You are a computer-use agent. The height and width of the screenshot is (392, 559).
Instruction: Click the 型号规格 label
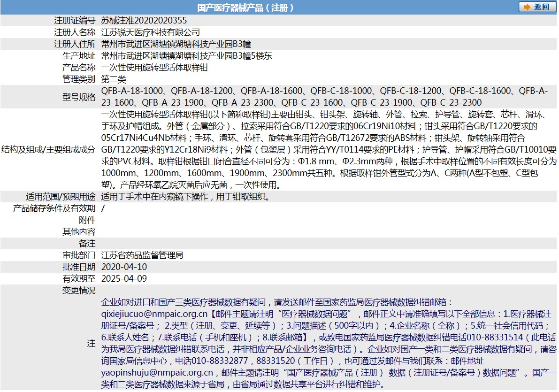click(x=79, y=97)
